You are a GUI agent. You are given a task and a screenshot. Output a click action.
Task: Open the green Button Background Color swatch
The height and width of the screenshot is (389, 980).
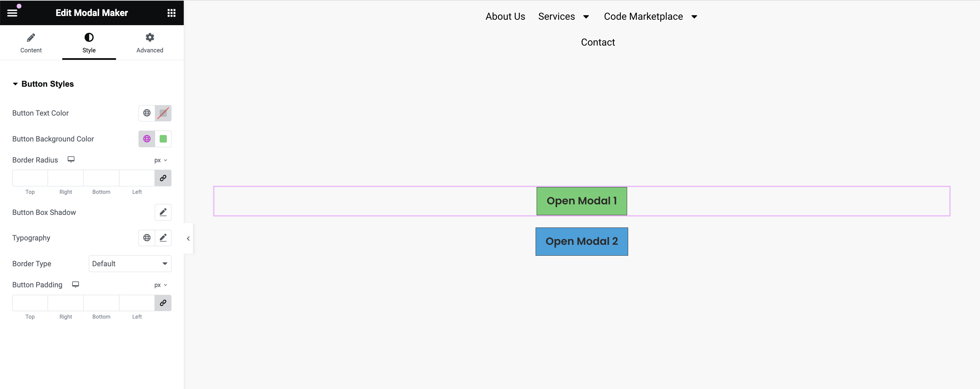point(163,139)
